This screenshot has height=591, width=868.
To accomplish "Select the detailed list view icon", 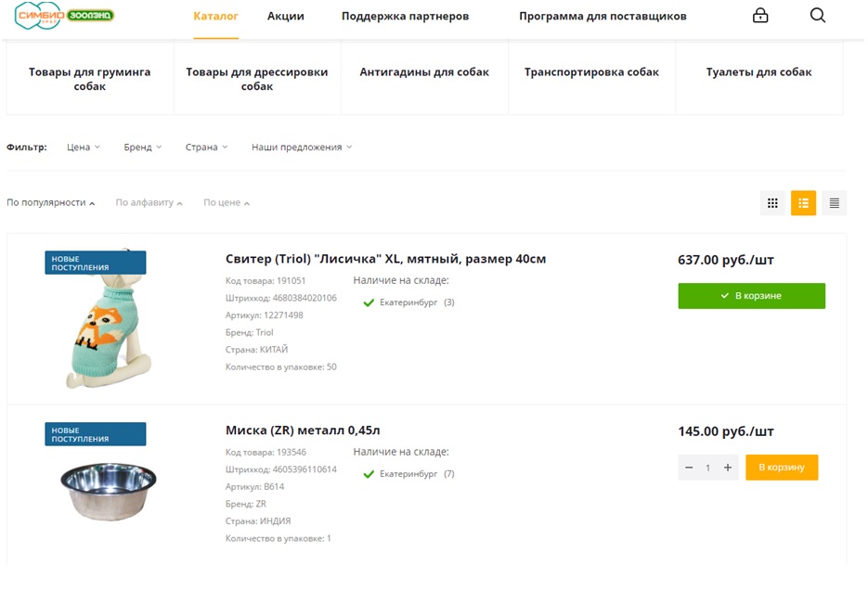I will [x=803, y=203].
